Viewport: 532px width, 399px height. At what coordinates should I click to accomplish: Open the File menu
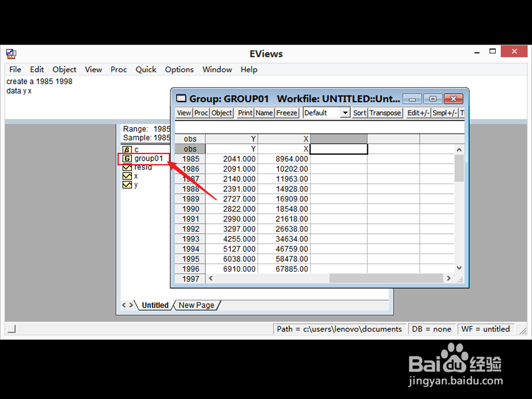[15, 70]
